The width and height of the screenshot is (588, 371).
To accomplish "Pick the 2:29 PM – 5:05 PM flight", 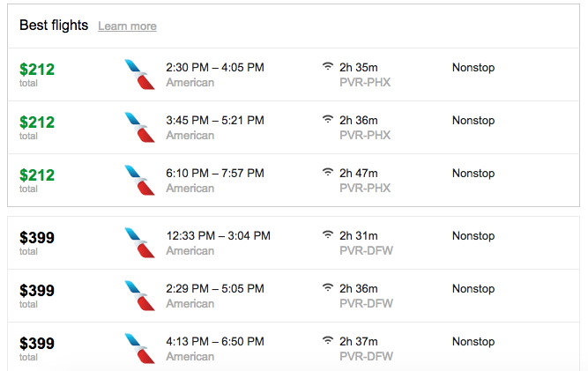I will coord(294,296).
